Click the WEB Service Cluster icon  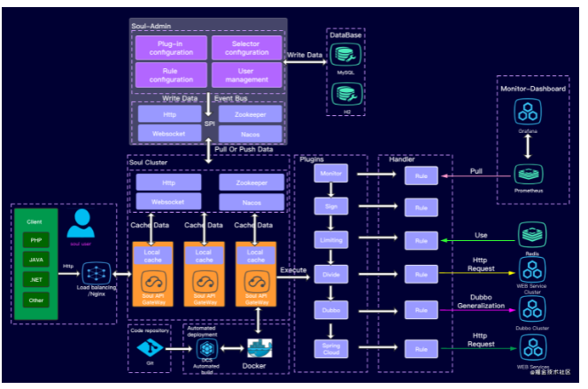click(532, 269)
